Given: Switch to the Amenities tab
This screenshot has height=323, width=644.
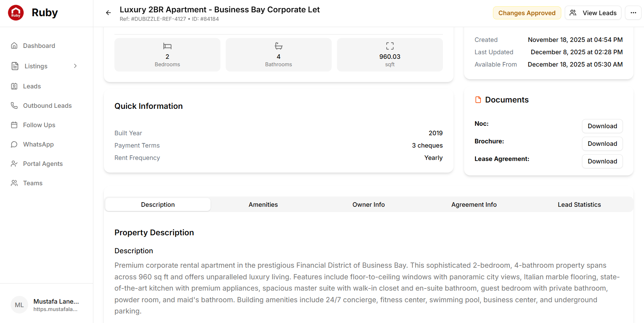Looking at the screenshot, I should 263,205.
